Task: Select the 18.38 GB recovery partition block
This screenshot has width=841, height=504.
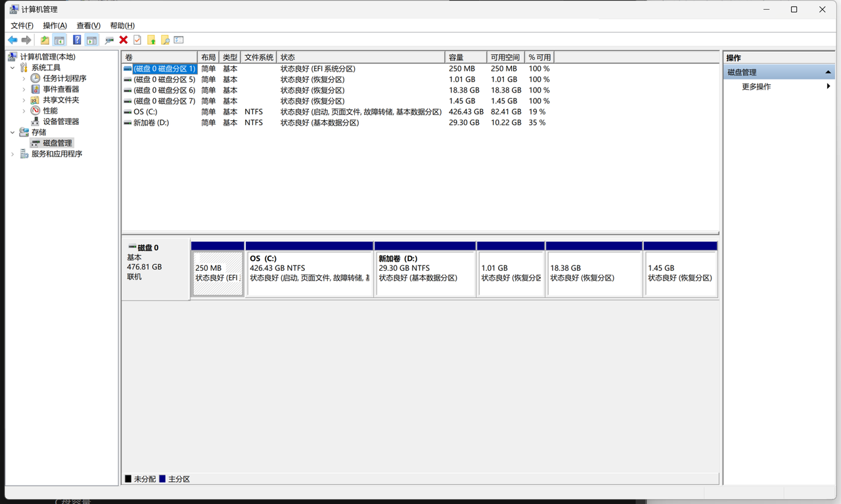Action: (x=594, y=269)
